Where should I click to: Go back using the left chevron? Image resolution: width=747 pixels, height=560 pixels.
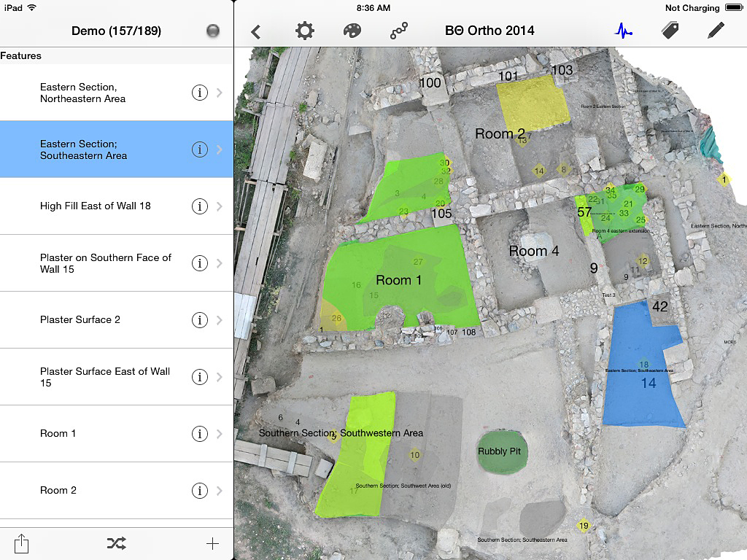tap(256, 31)
